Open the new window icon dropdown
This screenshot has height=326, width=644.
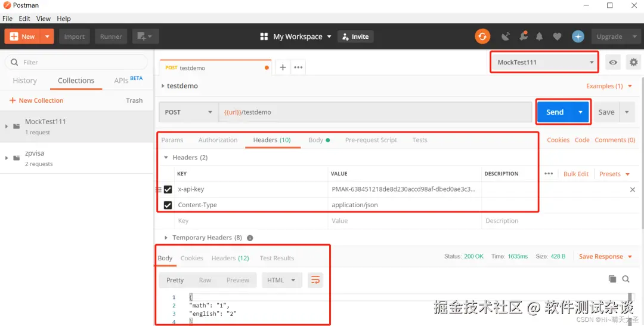[144, 36]
